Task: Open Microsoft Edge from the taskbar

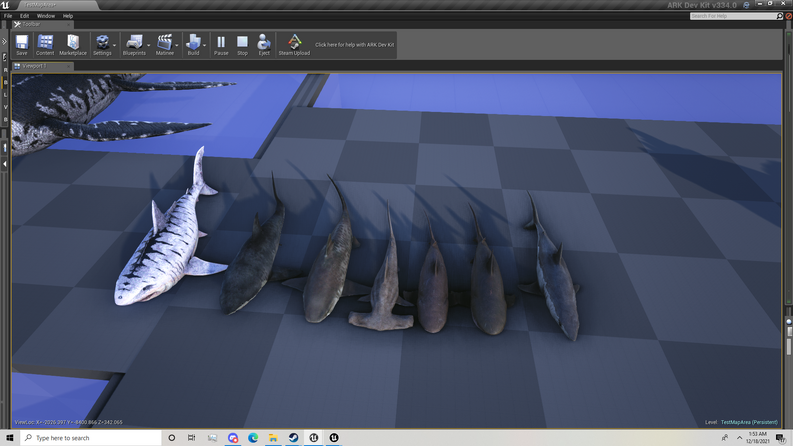Action: (253, 437)
